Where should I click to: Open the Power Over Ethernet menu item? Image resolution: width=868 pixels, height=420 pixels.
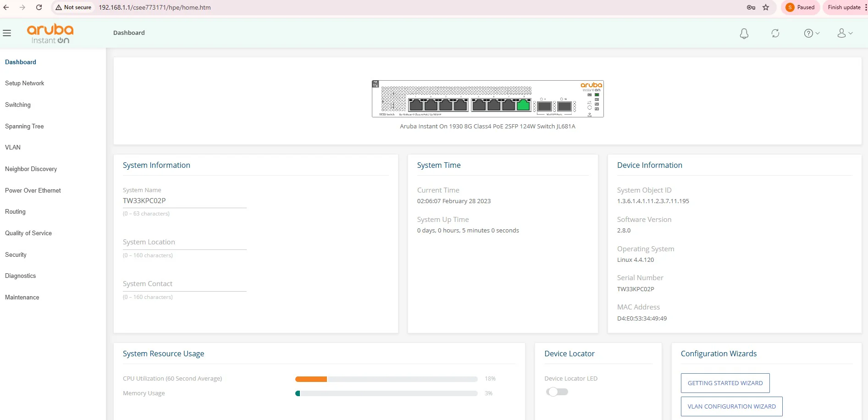[33, 190]
